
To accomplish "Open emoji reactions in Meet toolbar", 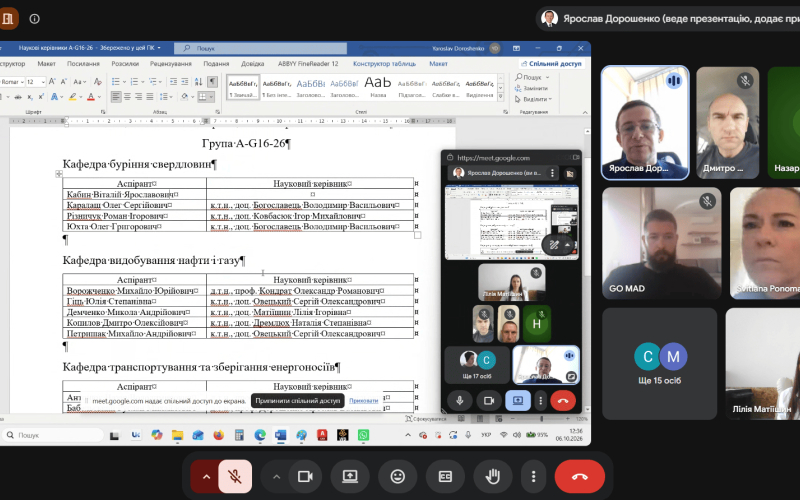I will pyautogui.click(x=397, y=477).
